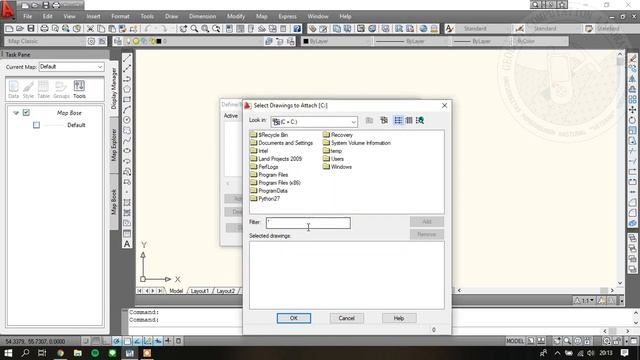Open the 'Users' folder in the list
Viewport: 640px width, 360px height.
pos(333,159)
